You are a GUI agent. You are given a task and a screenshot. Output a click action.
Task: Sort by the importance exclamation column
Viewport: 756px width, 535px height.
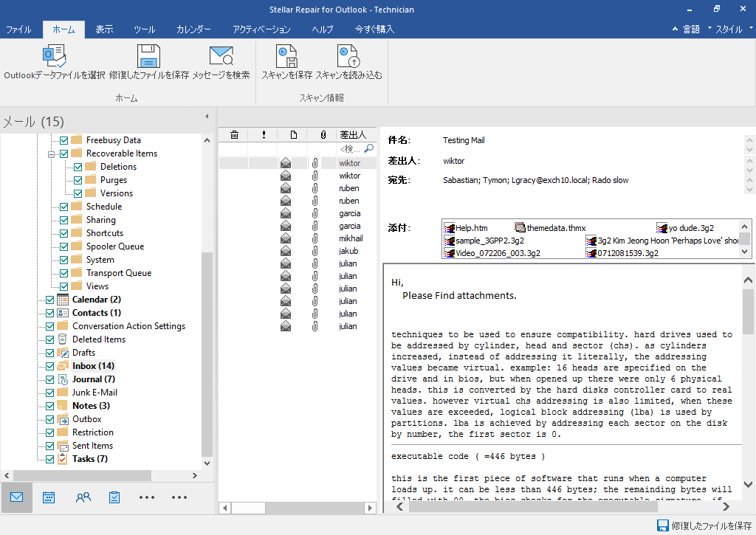264,135
